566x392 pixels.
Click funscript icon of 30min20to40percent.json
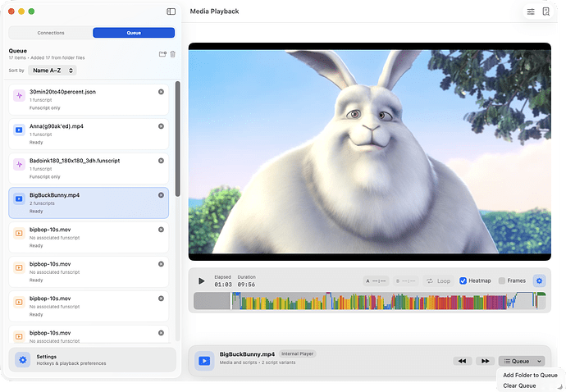pos(19,96)
